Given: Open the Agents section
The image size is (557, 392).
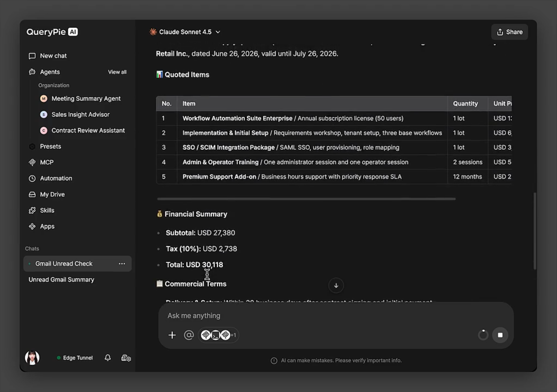Looking at the screenshot, I should point(44,72).
